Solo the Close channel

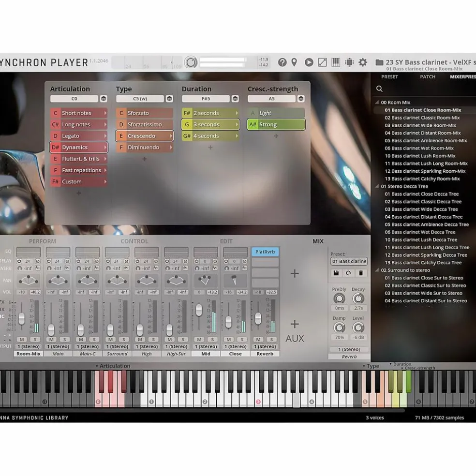click(x=242, y=340)
